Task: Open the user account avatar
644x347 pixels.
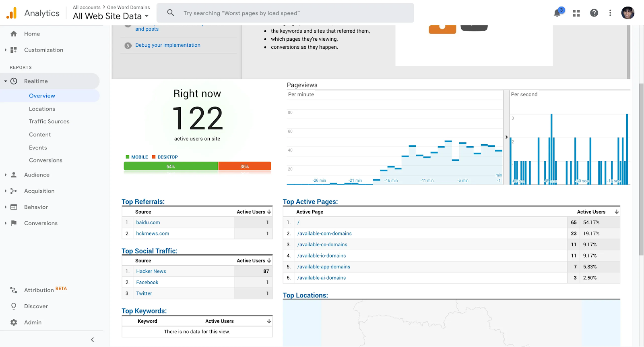Action: point(628,13)
